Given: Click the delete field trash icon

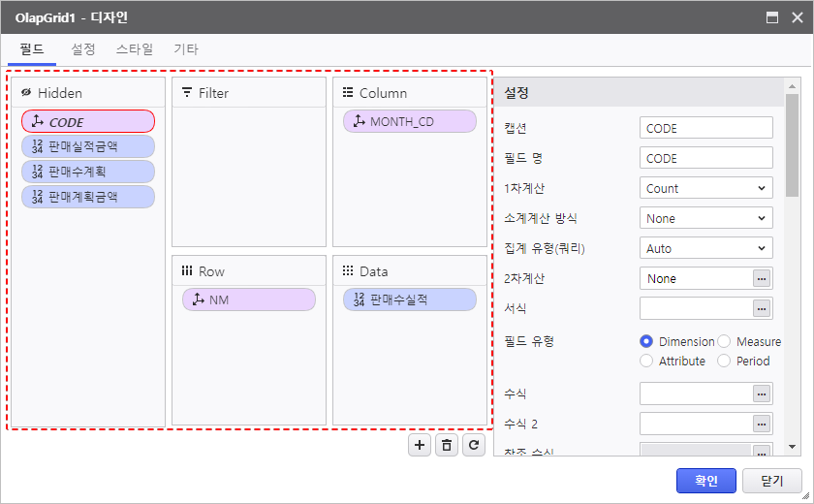Looking at the screenshot, I should coord(446,445).
